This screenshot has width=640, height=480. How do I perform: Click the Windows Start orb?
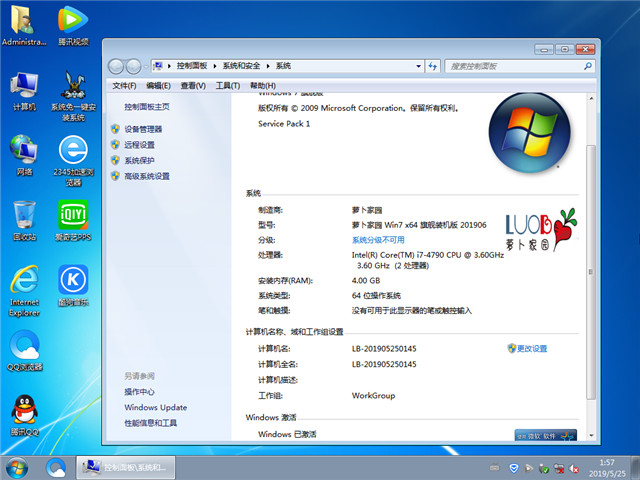(17, 468)
